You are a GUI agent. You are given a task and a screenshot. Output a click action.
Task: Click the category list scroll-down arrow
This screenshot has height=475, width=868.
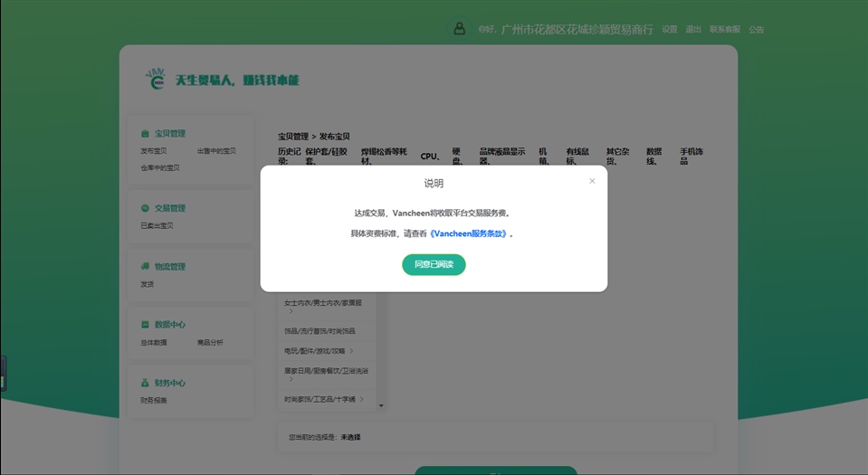[381, 406]
